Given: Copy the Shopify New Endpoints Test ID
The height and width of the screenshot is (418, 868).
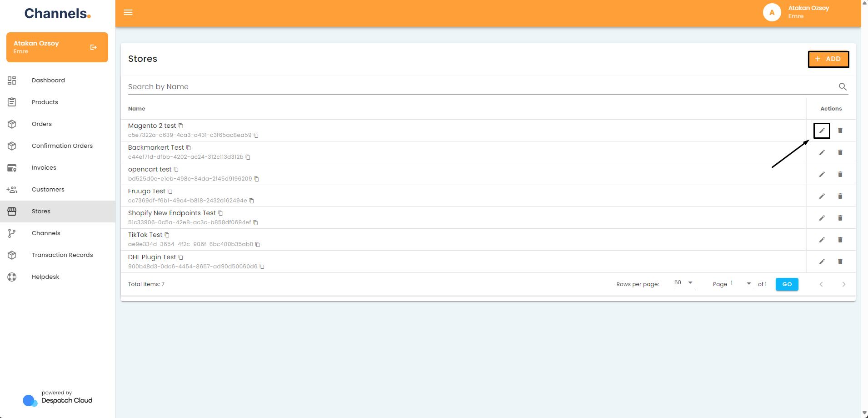Looking at the screenshot, I should (x=255, y=222).
